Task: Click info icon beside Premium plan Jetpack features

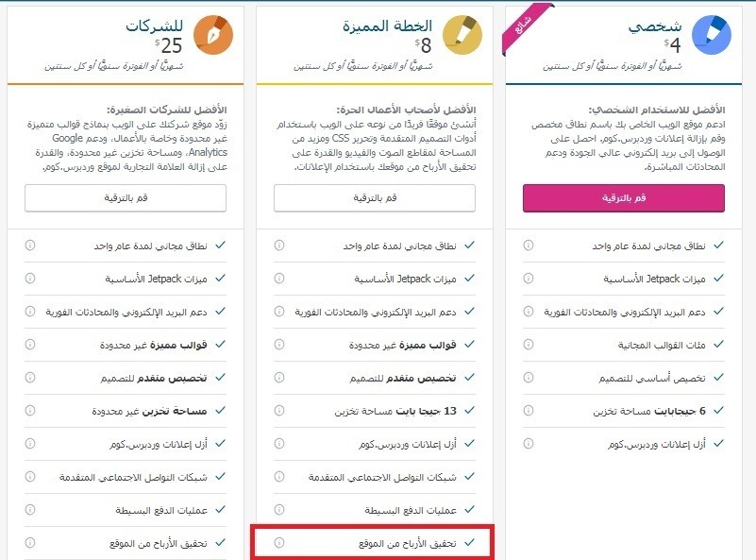Action: coord(278,280)
